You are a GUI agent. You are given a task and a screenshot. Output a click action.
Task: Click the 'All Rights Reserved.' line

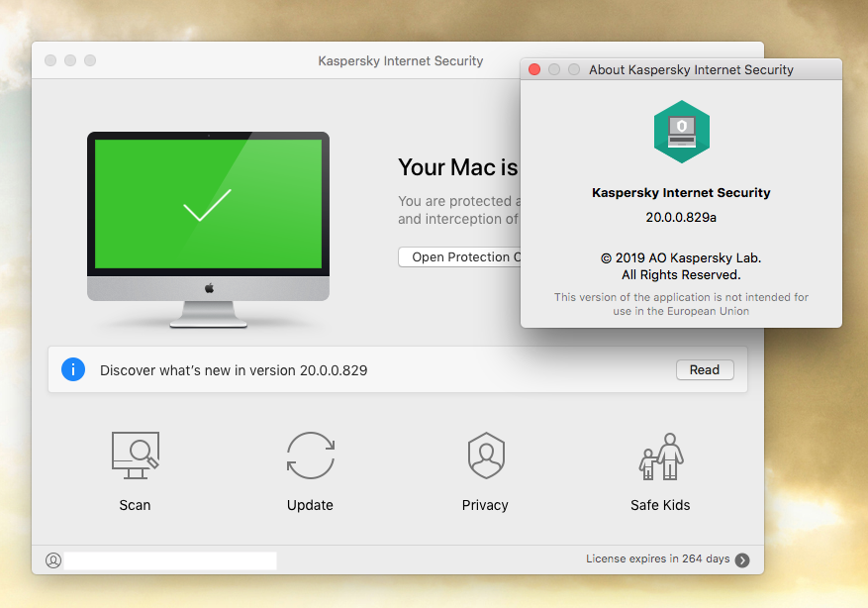(x=681, y=274)
